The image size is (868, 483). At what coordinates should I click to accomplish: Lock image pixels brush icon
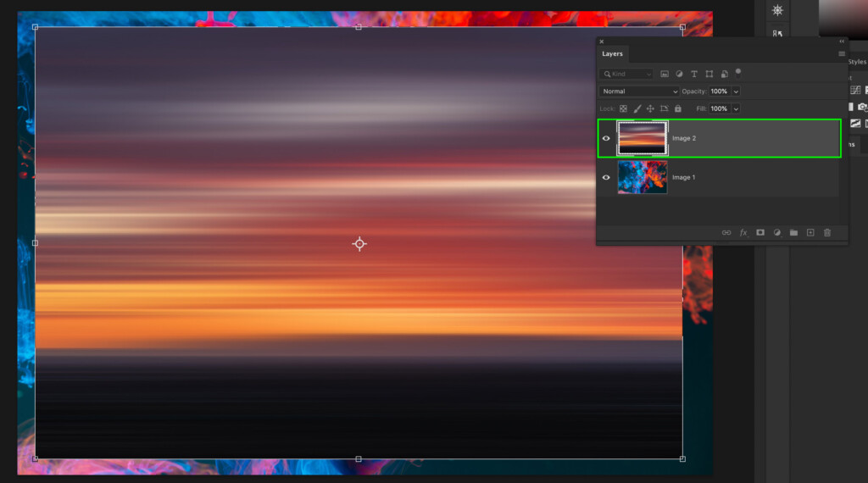pyautogui.click(x=637, y=109)
